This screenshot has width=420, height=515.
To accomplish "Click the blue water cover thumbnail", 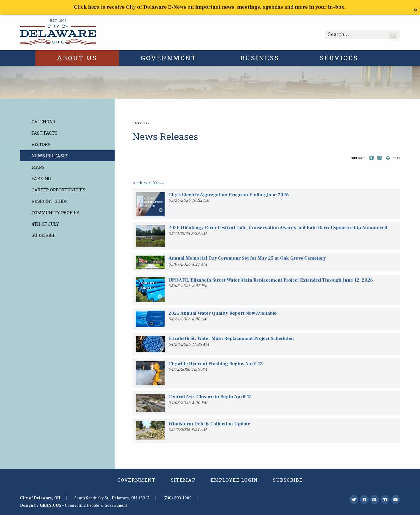I will 150,344.
